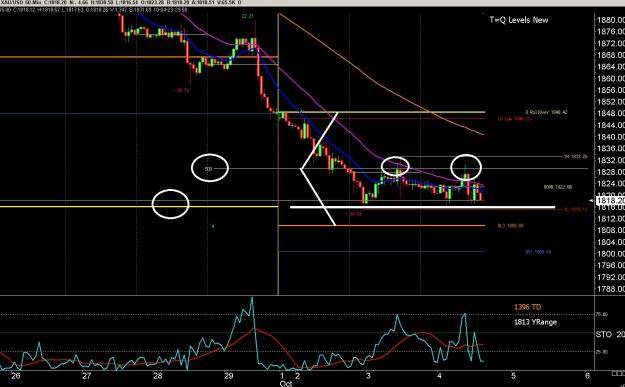Click date 5 on the time axis
This screenshot has width=625, height=387.
click(513, 375)
